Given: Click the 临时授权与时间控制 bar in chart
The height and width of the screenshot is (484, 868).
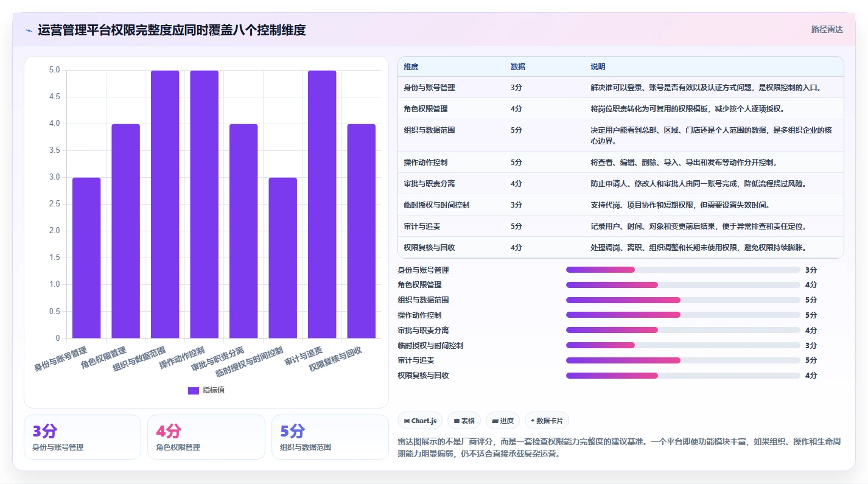Looking at the screenshot, I should point(282,258).
